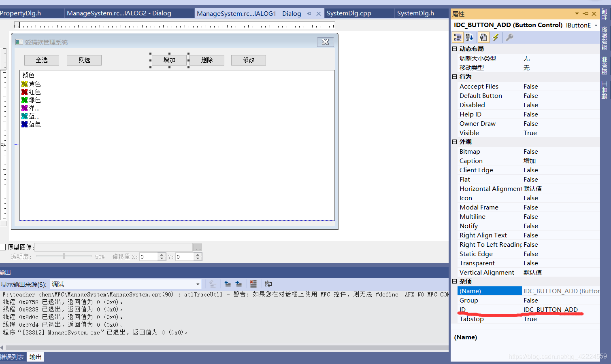This screenshot has width=611, height=364.
Task: Select the 增加 button in dialog
Action: (x=169, y=60)
